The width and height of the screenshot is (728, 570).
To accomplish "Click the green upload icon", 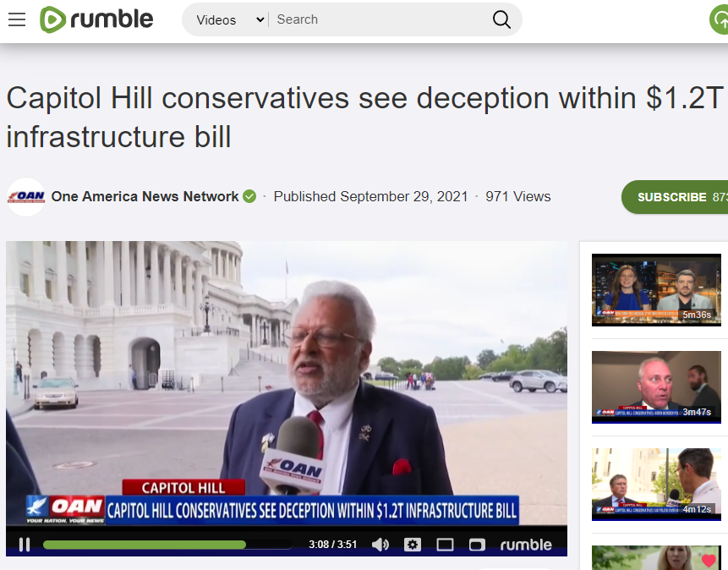I will point(720,19).
